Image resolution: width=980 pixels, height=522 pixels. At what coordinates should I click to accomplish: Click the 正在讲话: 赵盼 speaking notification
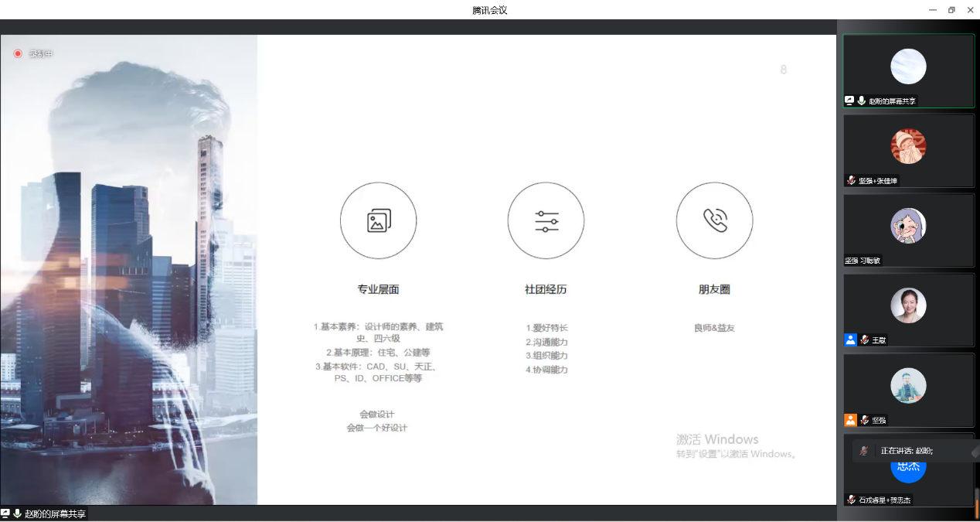[x=907, y=451]
